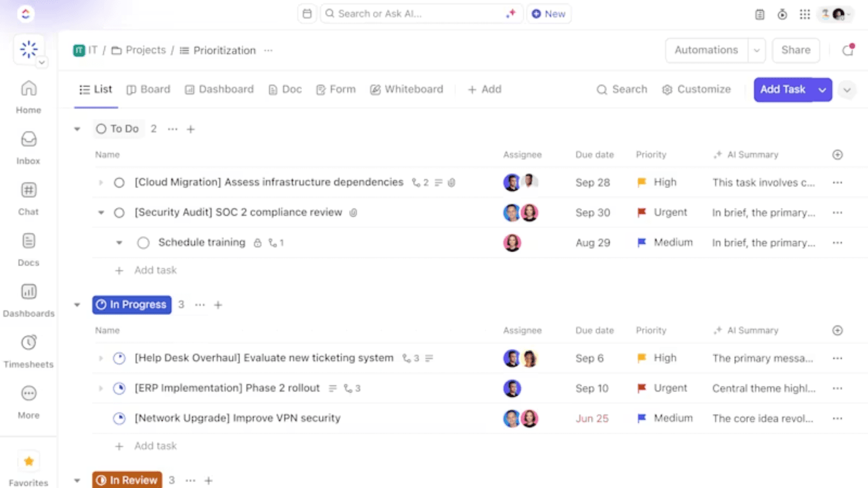Click attachment icon on SOC 2 compliance review
This screenshot has width=868, height=488.
[353, 213]
